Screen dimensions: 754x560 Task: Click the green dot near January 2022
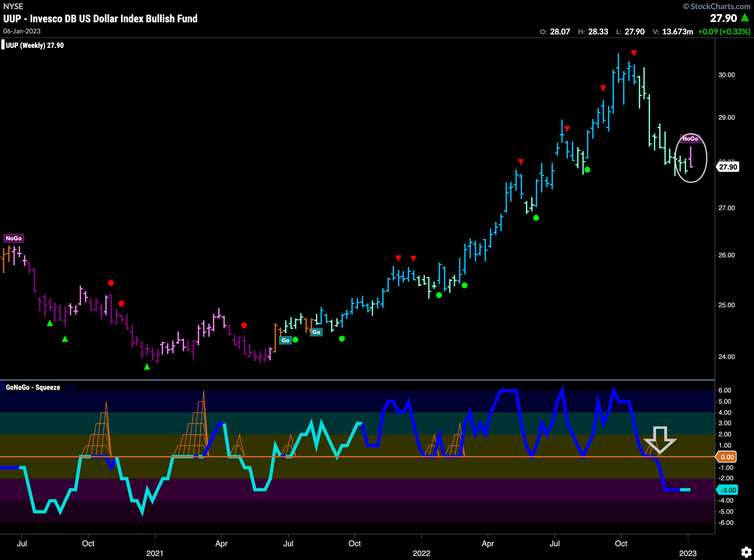tap(439, 295)
